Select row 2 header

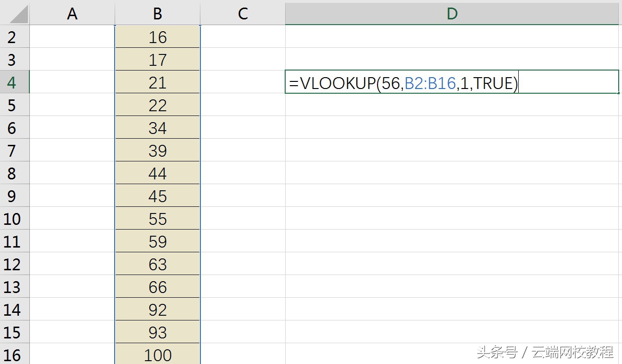[x=15, y=36]
